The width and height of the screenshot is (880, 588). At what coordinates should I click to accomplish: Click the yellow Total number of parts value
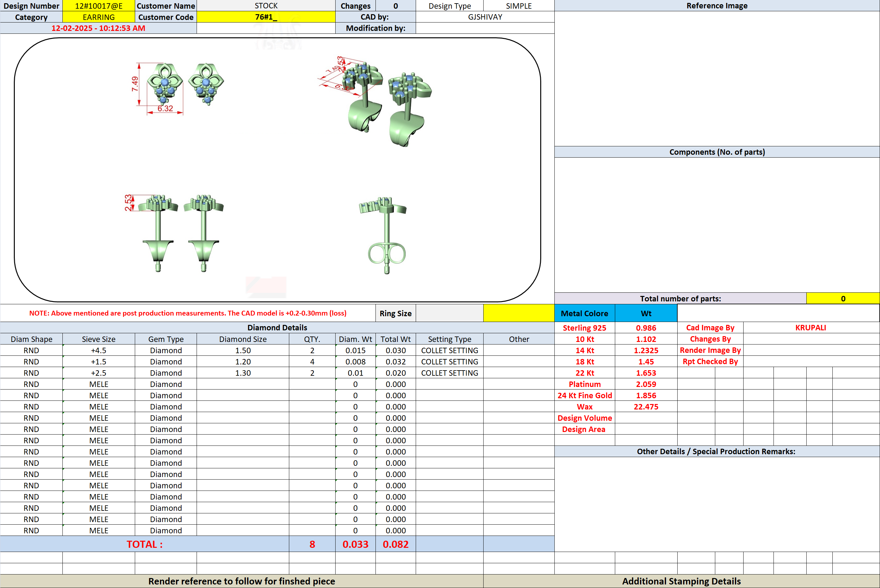pos(843,299)
